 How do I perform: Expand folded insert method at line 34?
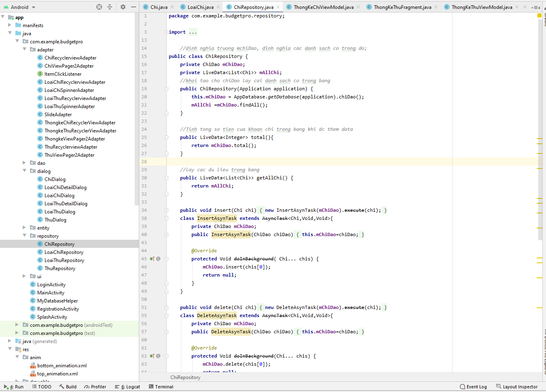166,210
